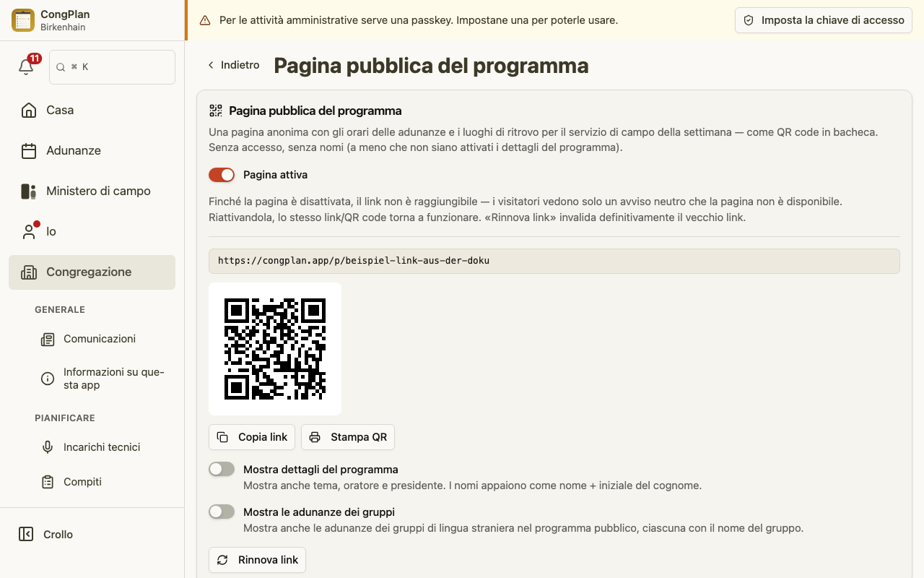The width and height of the screenshot is (924, 578).
Task: Open the Io profile entry
Action: pyautogui.click(x=92, y=231)
